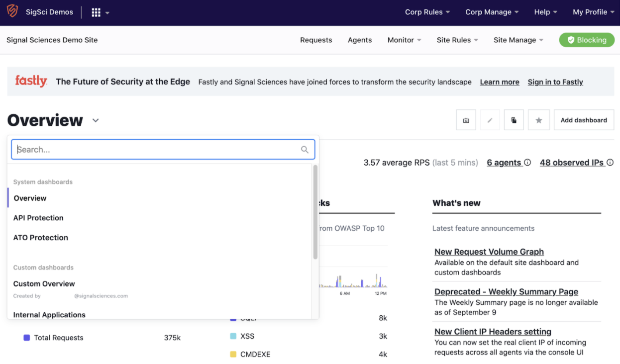Open New Request Volume Graph announcement
The height and width of the screenshot is (364, 620).
click(x=489, y=252)
